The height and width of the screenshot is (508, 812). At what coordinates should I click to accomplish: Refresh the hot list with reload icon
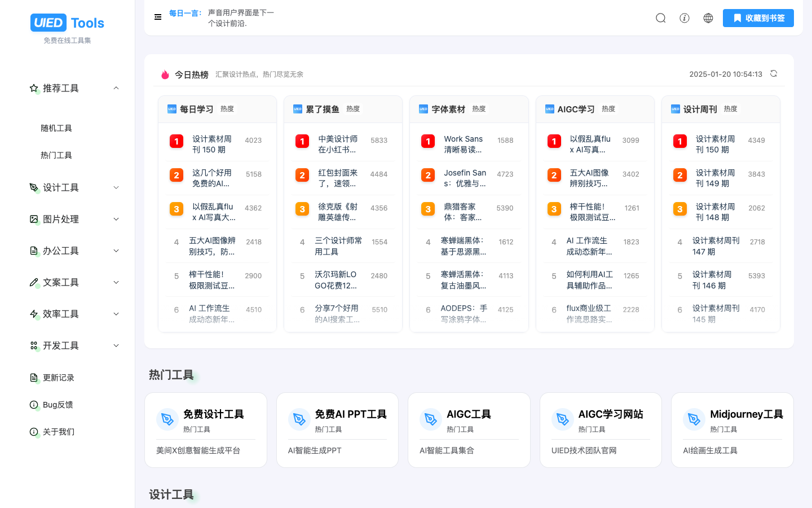774,74
